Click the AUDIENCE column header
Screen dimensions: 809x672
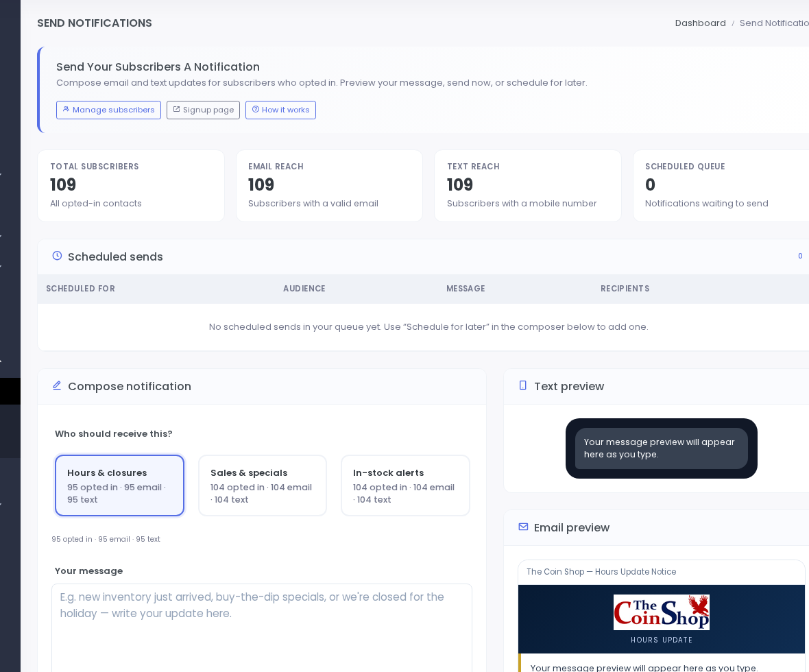tap(304, 289)
